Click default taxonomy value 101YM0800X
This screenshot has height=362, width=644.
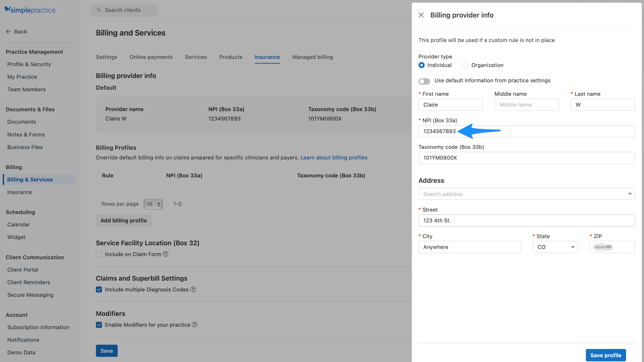[325, 119]
